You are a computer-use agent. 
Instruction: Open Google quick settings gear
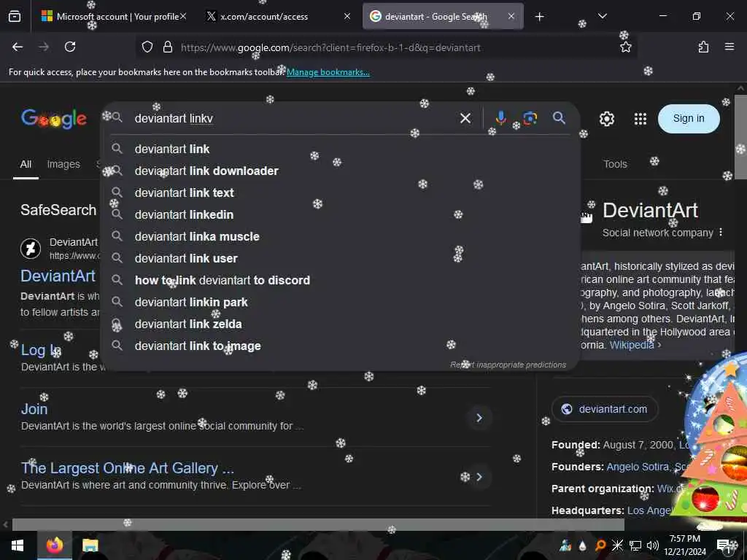click(x=606, y=119)
